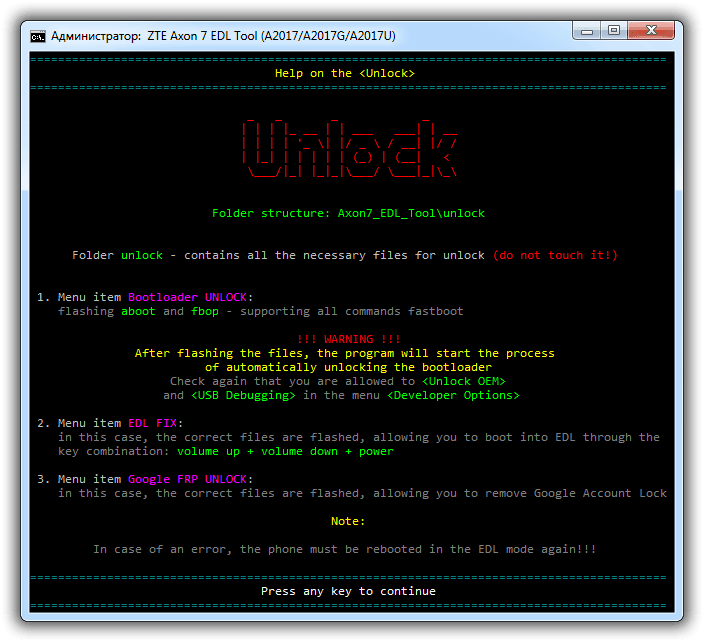This screenshot has width=704, height=642.
Task: Click the 'Help on the <Unlock>' heading
Action: 345,73
